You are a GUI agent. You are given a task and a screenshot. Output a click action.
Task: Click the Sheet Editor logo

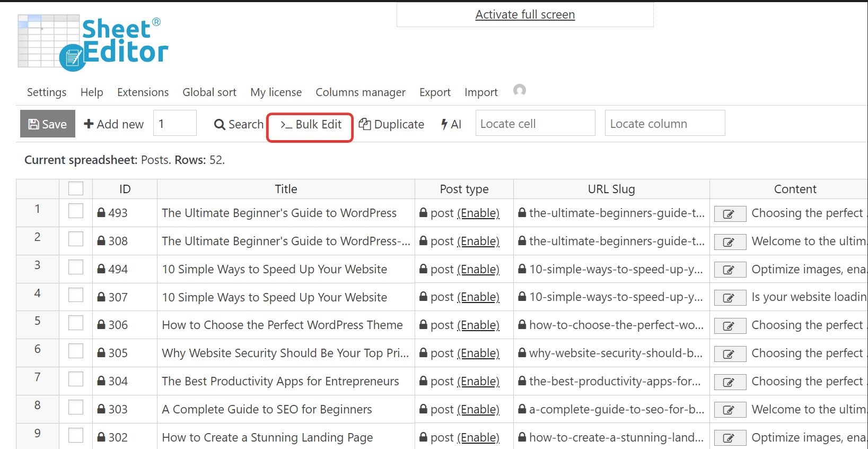93,43
